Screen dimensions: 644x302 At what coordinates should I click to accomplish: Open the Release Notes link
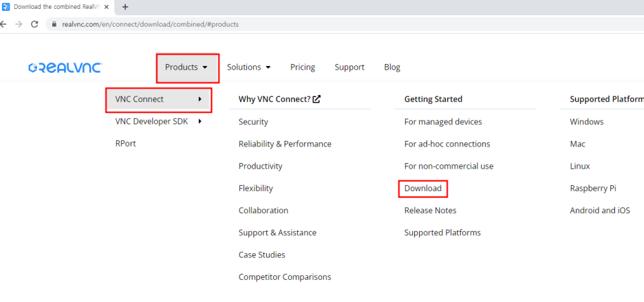pos(431,211)
